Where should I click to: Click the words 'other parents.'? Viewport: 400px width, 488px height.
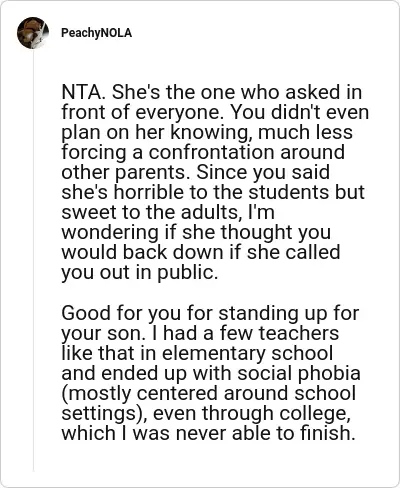point(126,172)
